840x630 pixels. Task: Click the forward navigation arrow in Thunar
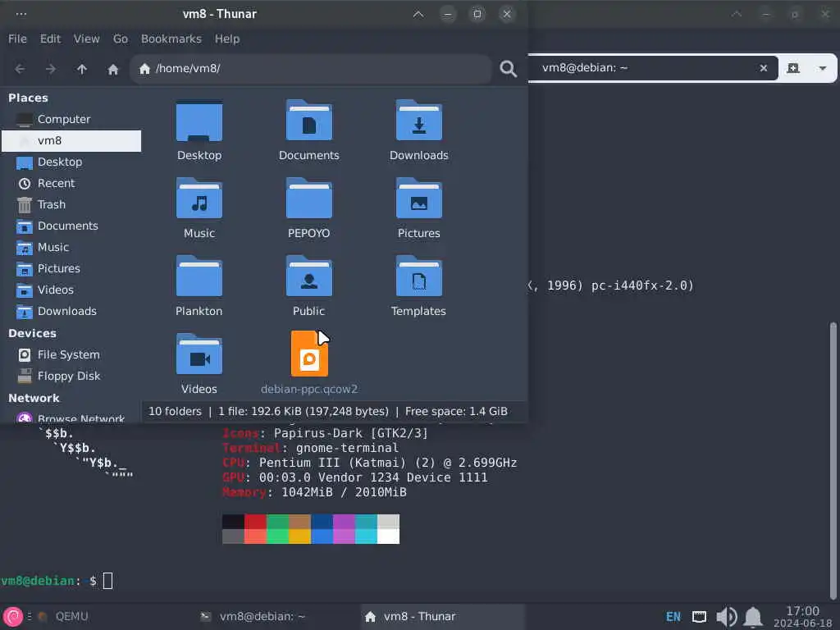(x=50, y=69)
